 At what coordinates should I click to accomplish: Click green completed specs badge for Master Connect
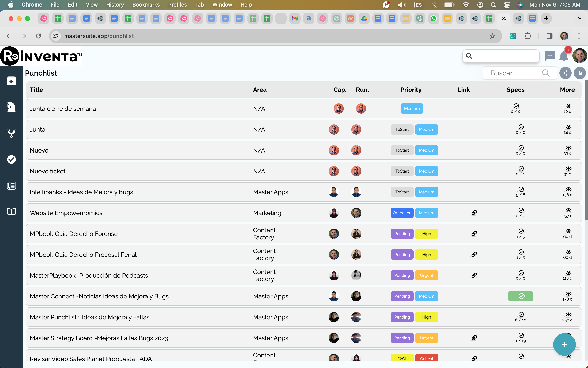click(520, 296)
